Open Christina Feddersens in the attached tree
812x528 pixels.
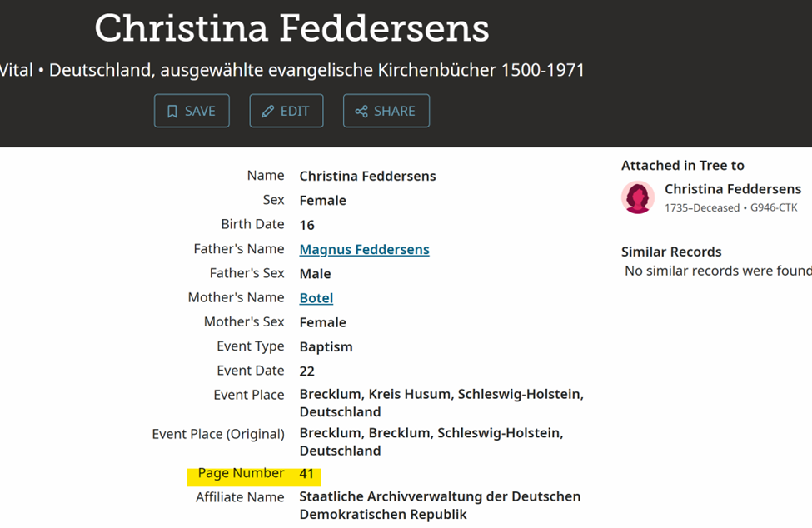pos(732,189)
